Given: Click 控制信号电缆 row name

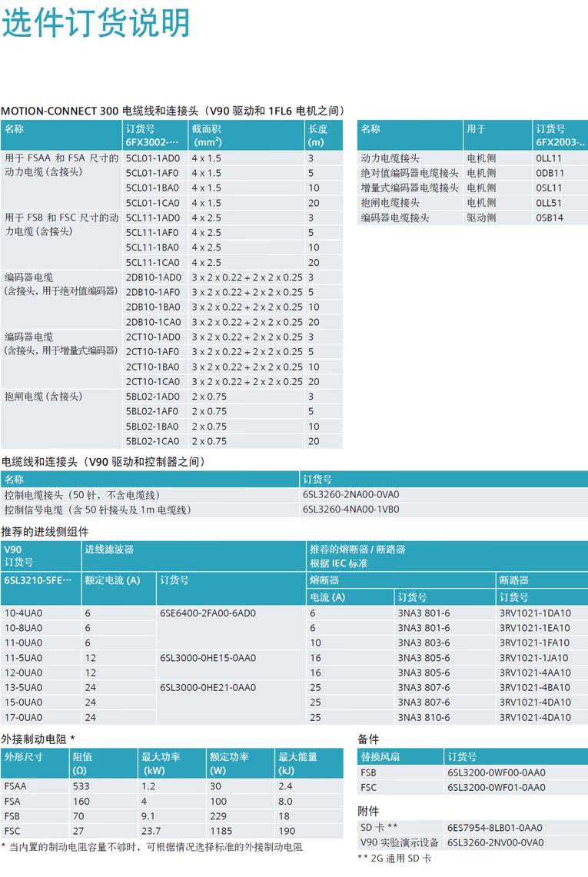Looking at the screenshot, I should (x=98, y=510).
